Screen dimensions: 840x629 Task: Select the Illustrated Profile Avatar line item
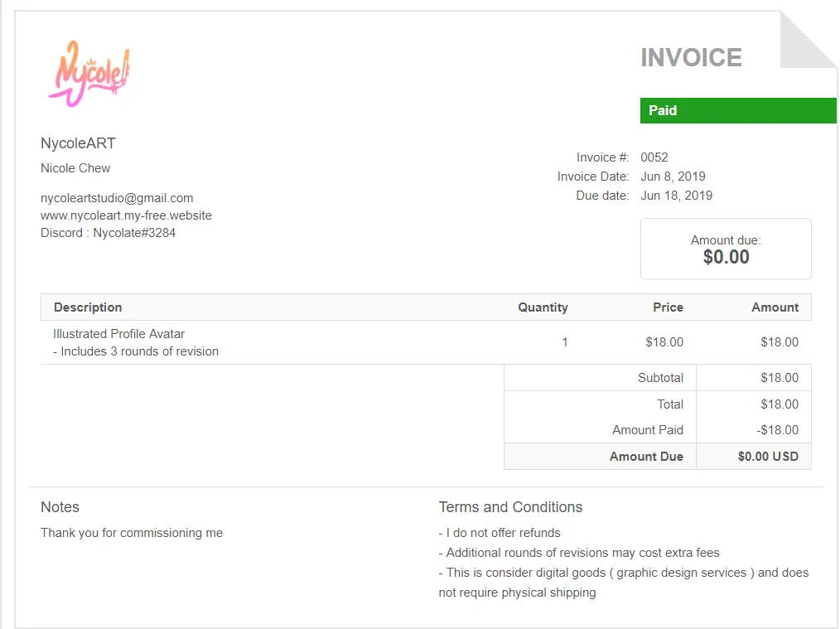(x=118, y=334)
